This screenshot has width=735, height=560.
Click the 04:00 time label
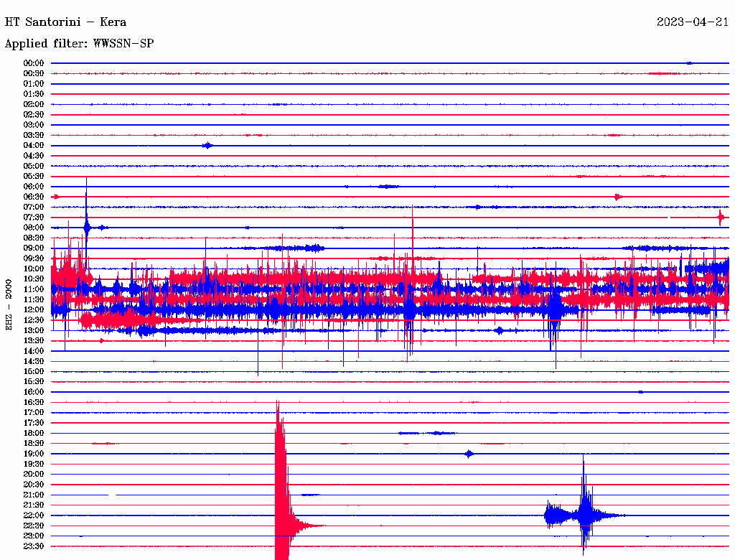pyautogui.click(x=34, y=146)
